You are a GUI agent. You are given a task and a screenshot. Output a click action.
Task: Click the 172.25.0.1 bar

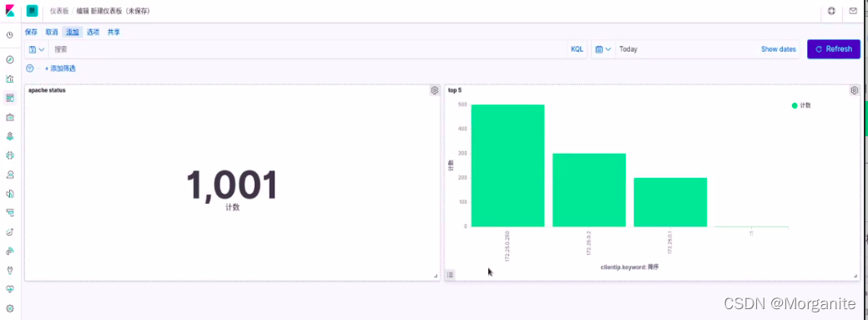coord(670,202)
